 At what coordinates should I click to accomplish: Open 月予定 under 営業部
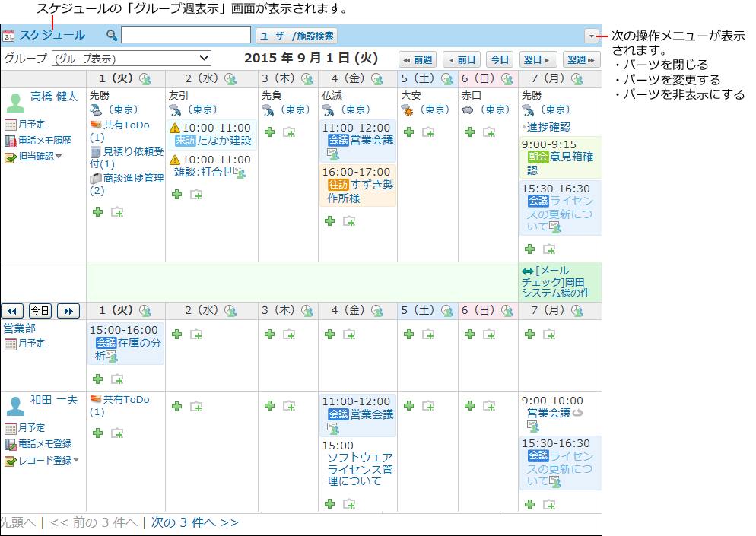(31, 344)
